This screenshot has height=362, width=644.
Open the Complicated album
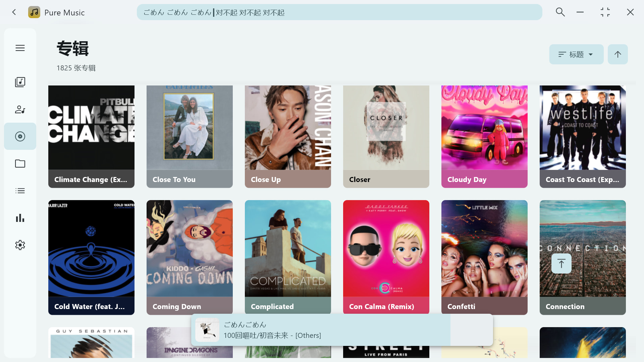coord(288,257)
